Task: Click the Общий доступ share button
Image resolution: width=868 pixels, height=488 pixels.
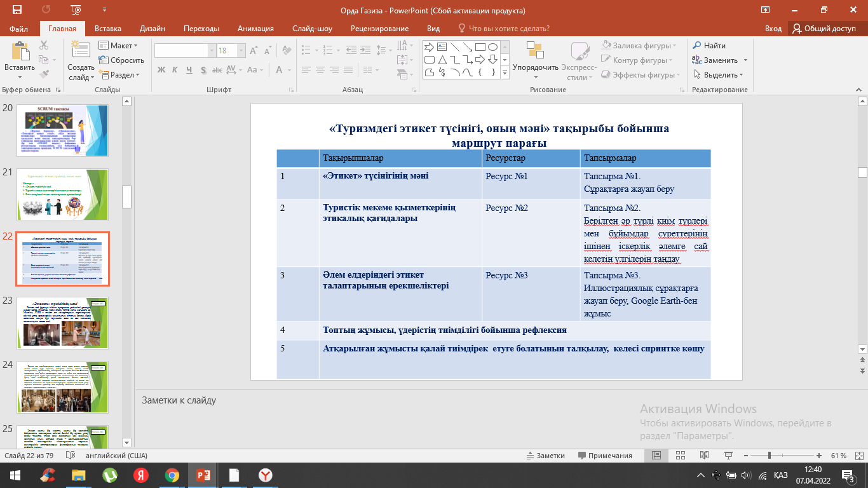Action: coord(824,29)
